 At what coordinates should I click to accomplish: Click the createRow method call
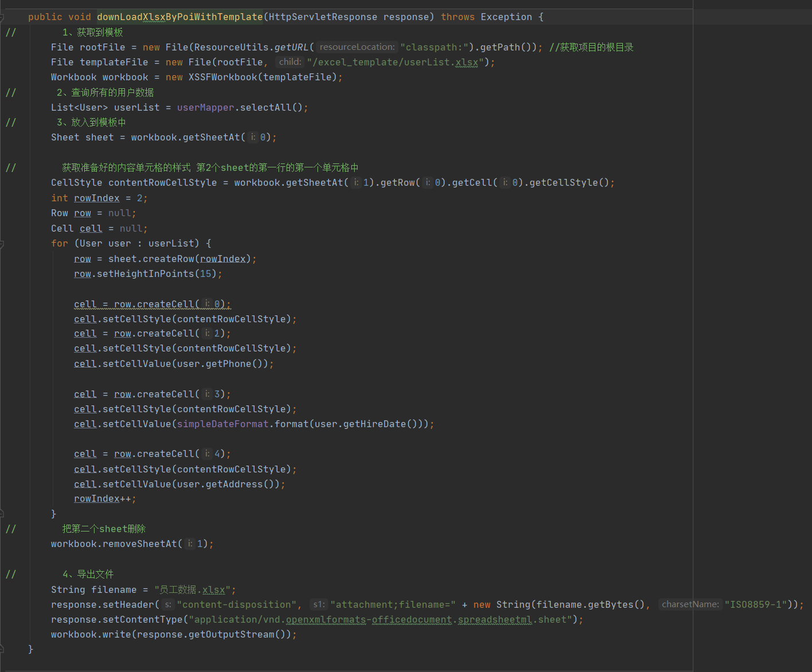pyautogui.click(x=168, y=259)
